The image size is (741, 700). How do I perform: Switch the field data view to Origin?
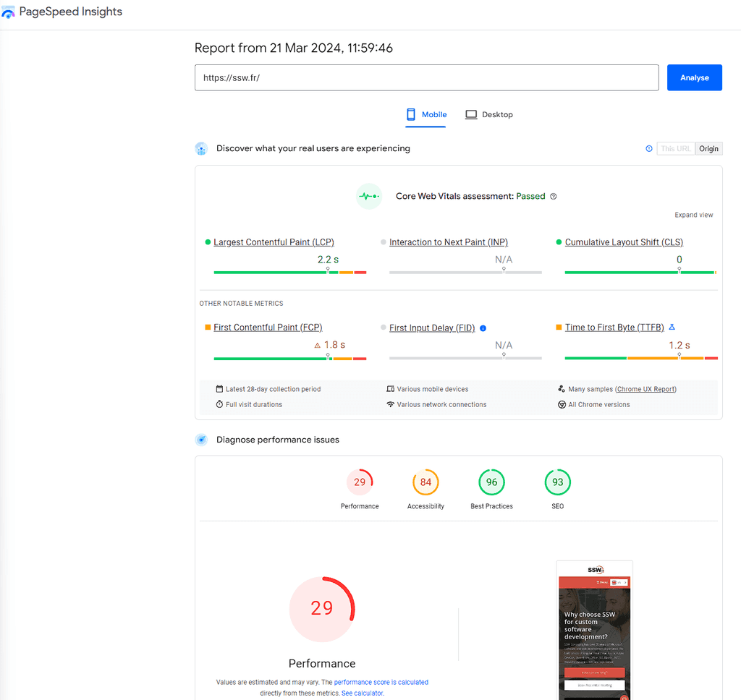click(708, 148)
